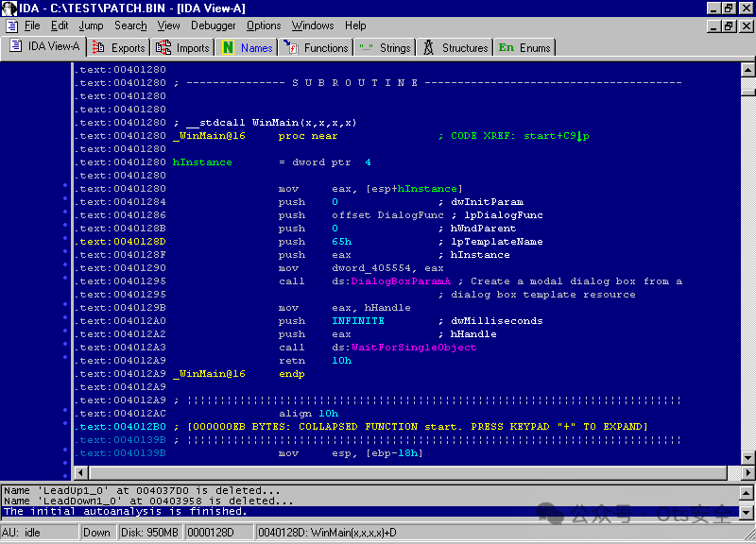Click 'offset DialogFunc' operand
The height and width of the screenshot is (544, 756).
(x=387, y=215)
